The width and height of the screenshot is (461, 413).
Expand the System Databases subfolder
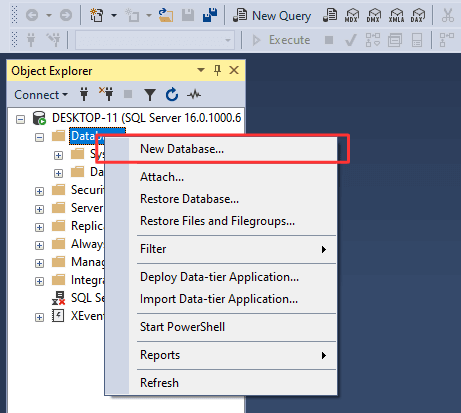click(x=58, y=155)
